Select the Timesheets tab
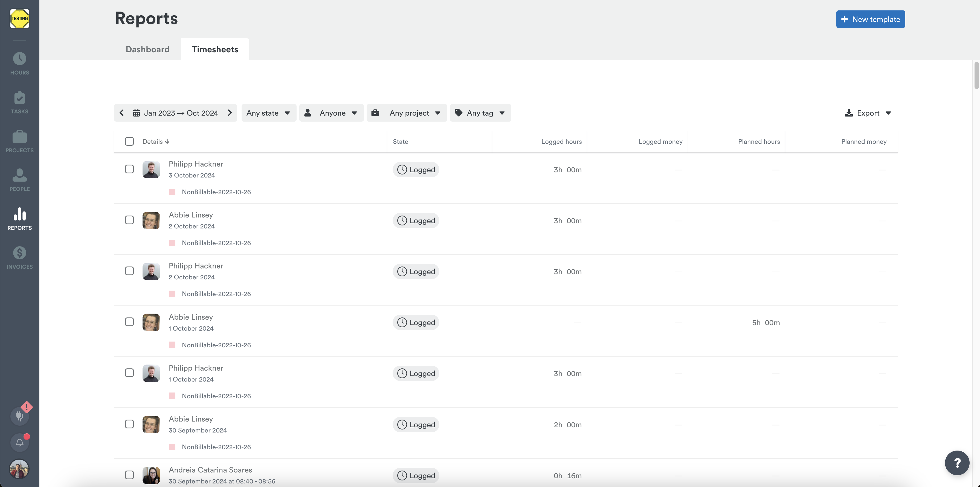980x487 pixels. coord(214,50)
